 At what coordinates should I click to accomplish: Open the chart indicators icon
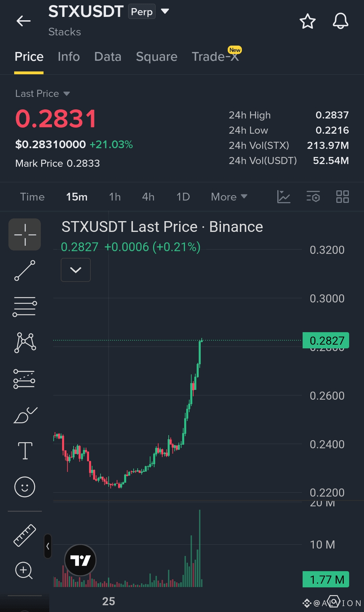284,196
